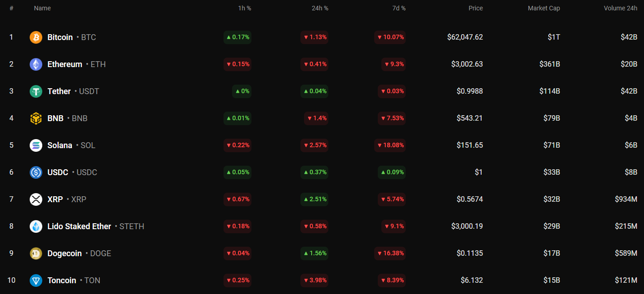This screenshot has width=644, height=294.
Task: Open the Toncoin name link
Action: (x=62, y=280)
